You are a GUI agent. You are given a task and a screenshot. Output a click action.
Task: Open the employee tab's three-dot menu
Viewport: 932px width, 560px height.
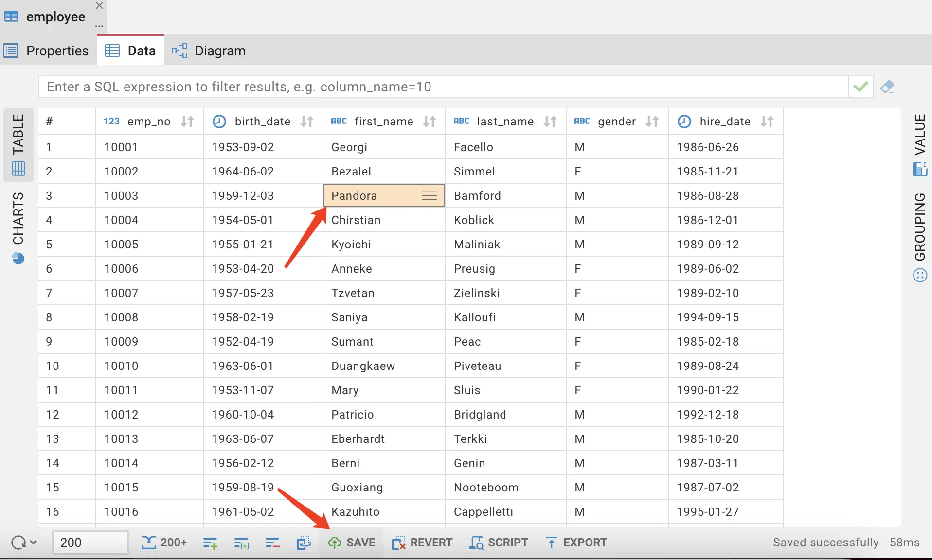click(99, 26)
